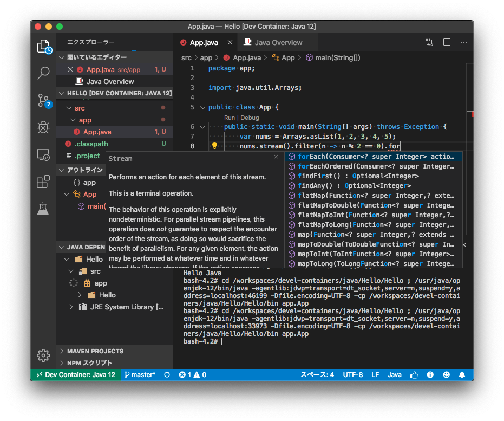Change language mode via Java status item
Viewport: 504px width, 421px height.
click(394, 375)
